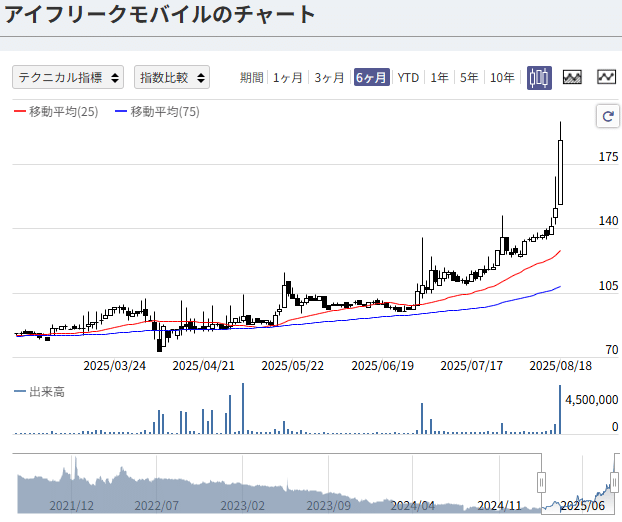Toggle 移動平均(25) legend line
The image size is (622, 522).
click(x=56, y=112)
